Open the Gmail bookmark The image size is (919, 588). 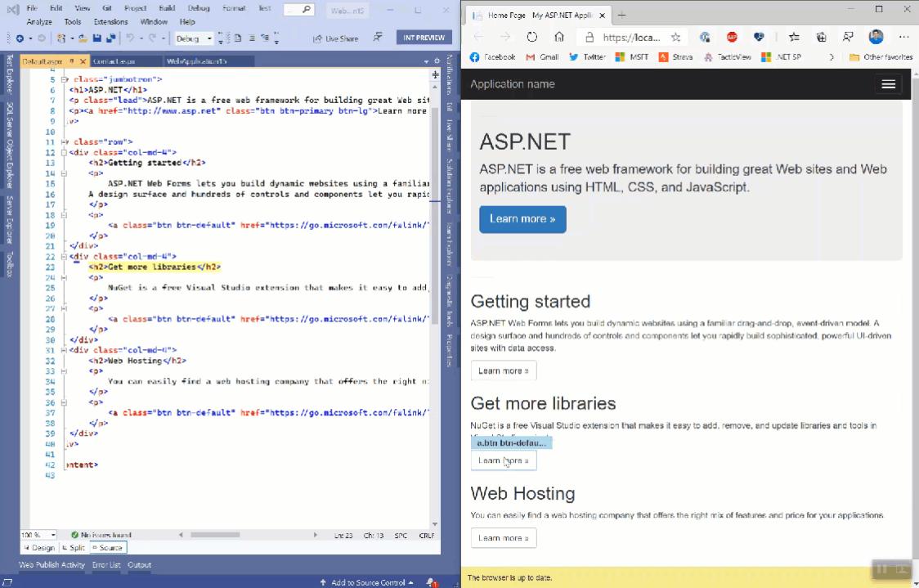(x=542, y=57)
